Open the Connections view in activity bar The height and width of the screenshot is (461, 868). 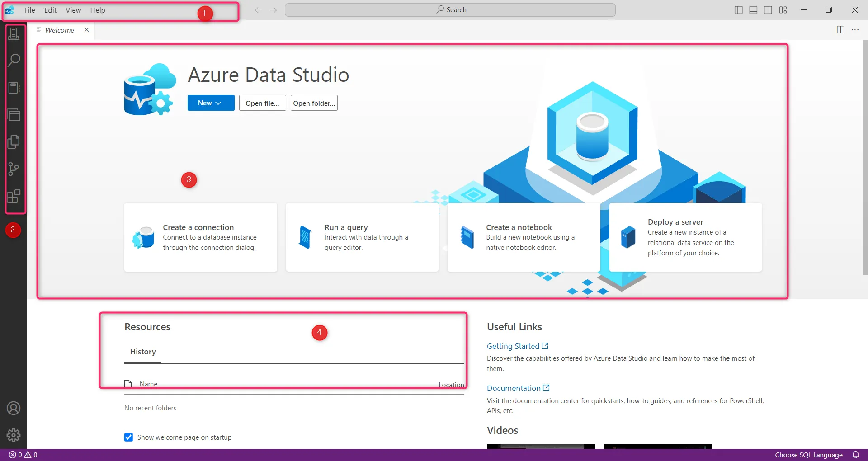pos(14,33)
